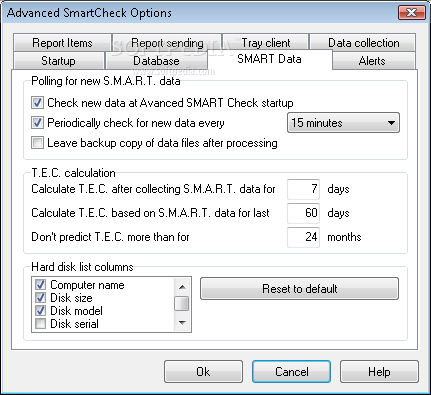Enable Leave backup copy of data files
Screen dimensions: 431x395
pos(37,143)
